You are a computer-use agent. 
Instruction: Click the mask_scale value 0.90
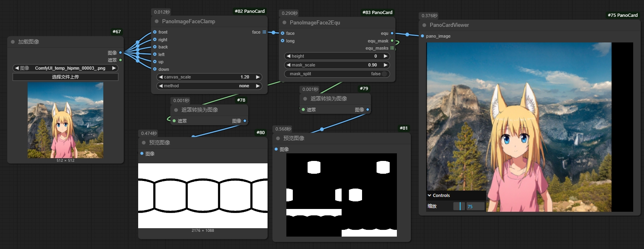coord(372,65)
